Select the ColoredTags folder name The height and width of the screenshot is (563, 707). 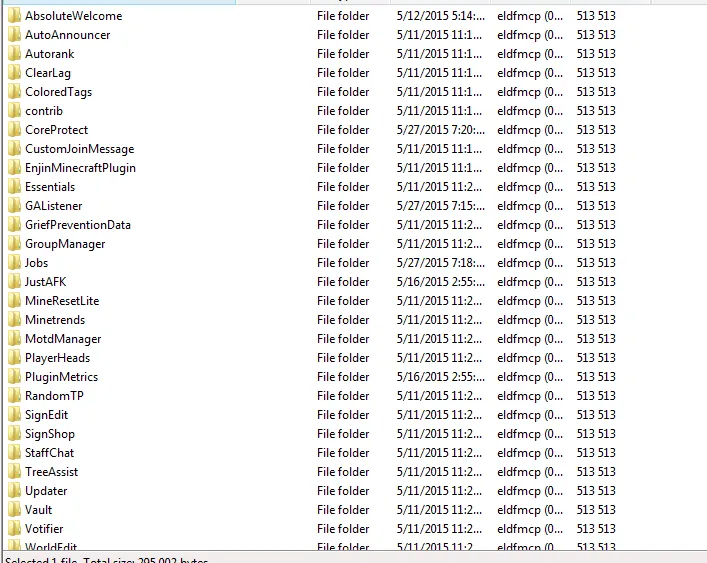[x=59, y=92]
